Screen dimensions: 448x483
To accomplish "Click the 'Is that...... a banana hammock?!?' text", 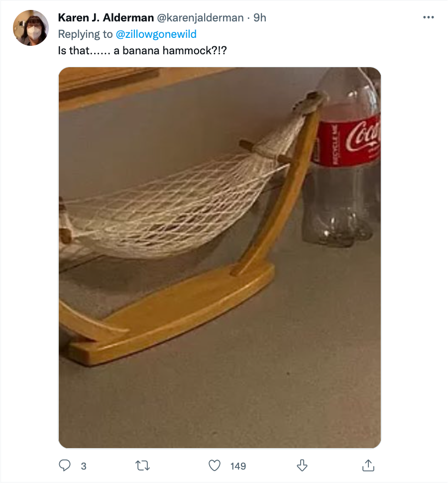I will click(142, 50).
